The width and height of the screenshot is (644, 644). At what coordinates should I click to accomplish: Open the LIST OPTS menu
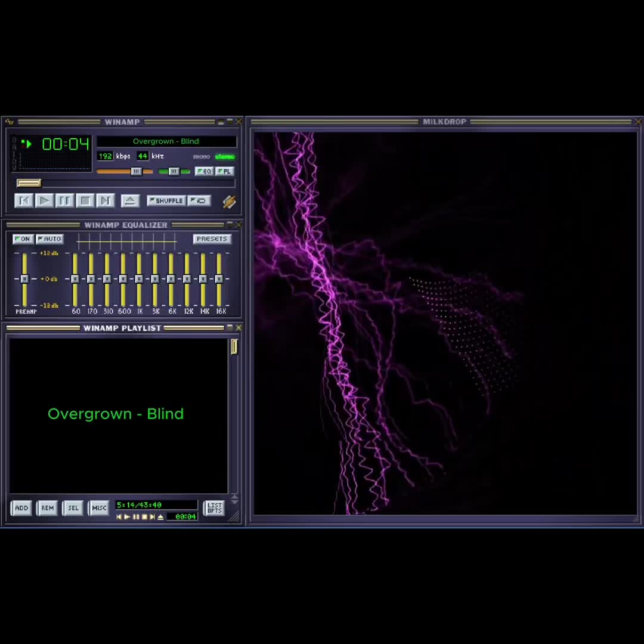215,508
